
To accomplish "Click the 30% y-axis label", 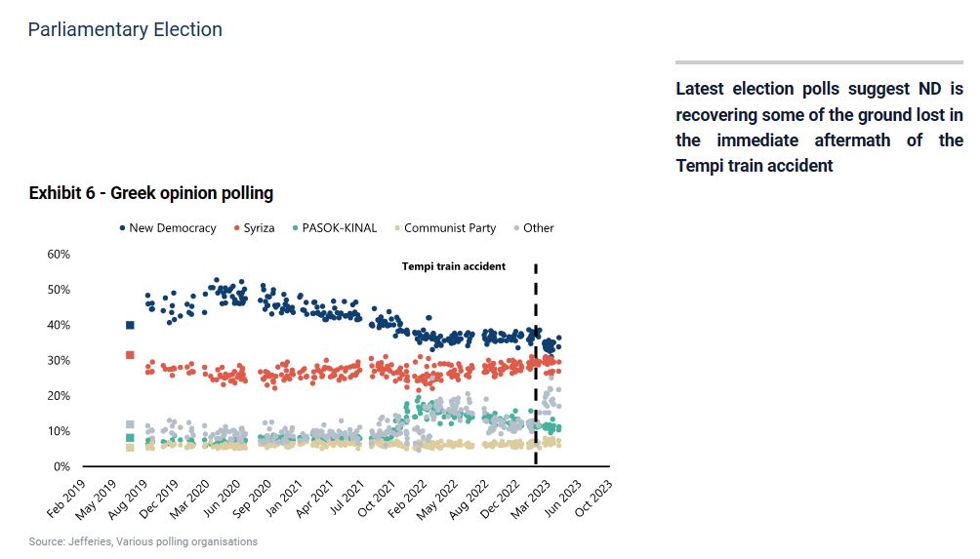I will [59, 361].
